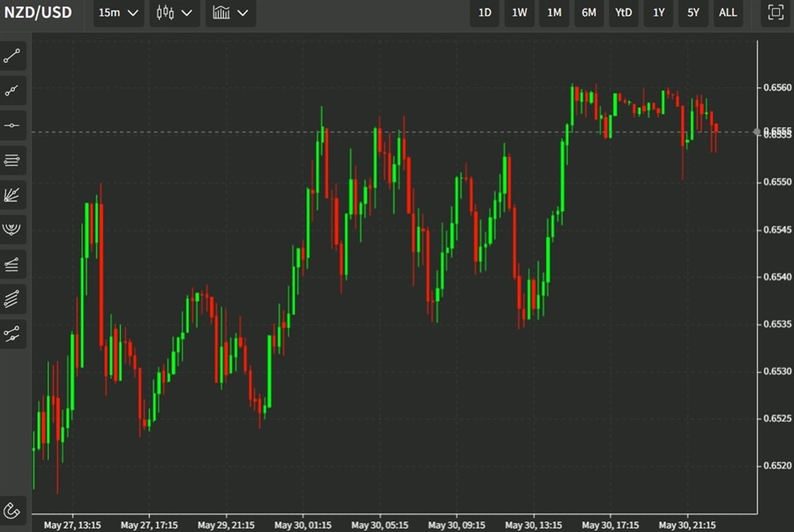The width and height of the screenshot is (794, 532).
Task: Select the Fibonacci fan lines tool
Action: click(12, 264)
